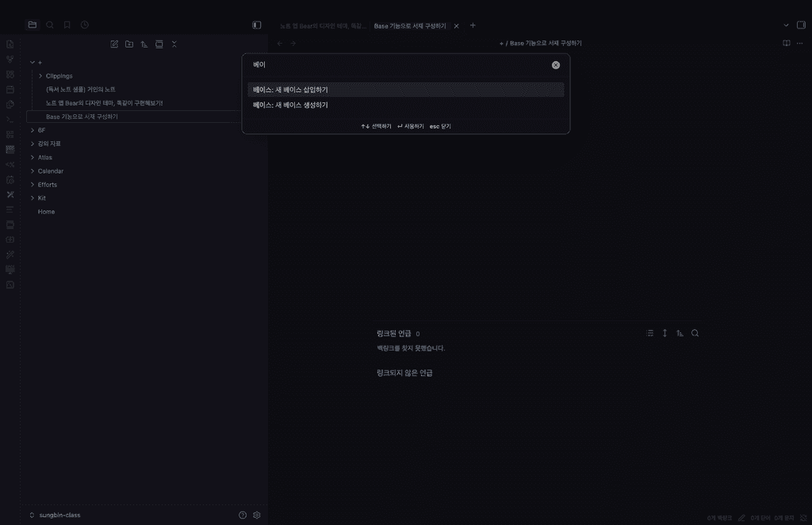Change file explorer sort order
Viewport: 812px width, 525px height.
click(x=144, y=44)
